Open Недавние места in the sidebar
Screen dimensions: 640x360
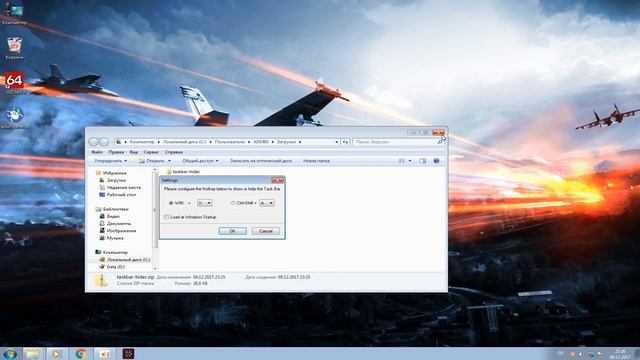tap(120, 187)
